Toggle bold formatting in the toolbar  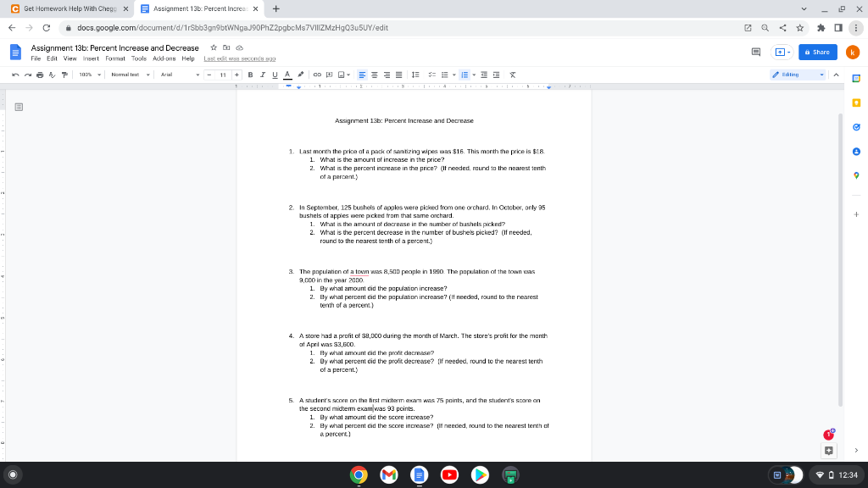(x=249, y=75)
